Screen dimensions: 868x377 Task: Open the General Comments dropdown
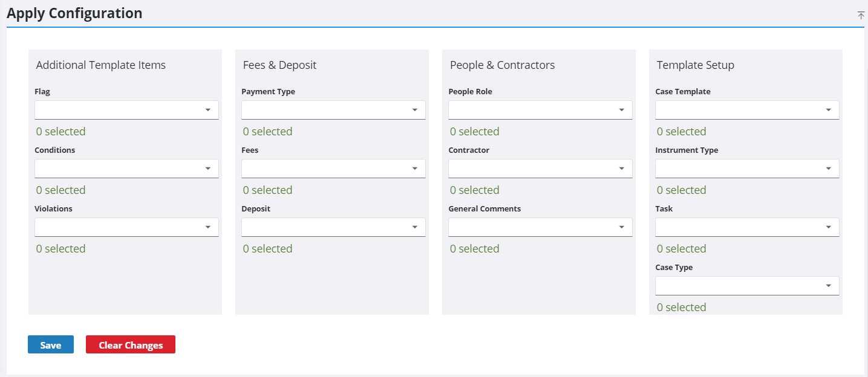coord(540,227)
